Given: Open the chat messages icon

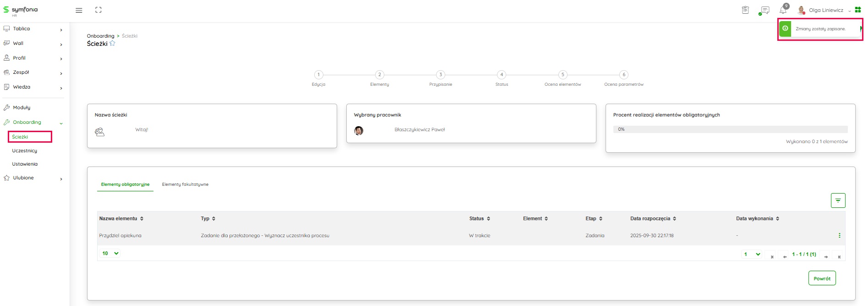Looking at the screenshot, I should pos(764,10).
